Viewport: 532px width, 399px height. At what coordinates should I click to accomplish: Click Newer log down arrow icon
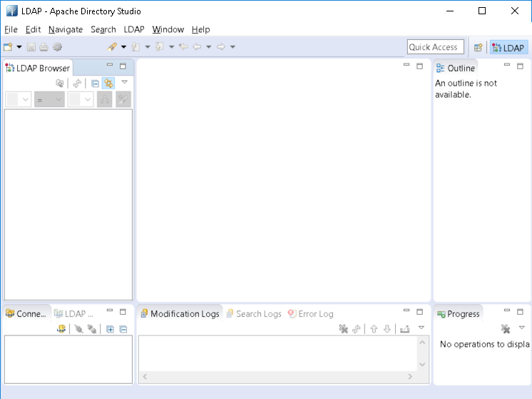coord(387,329)
